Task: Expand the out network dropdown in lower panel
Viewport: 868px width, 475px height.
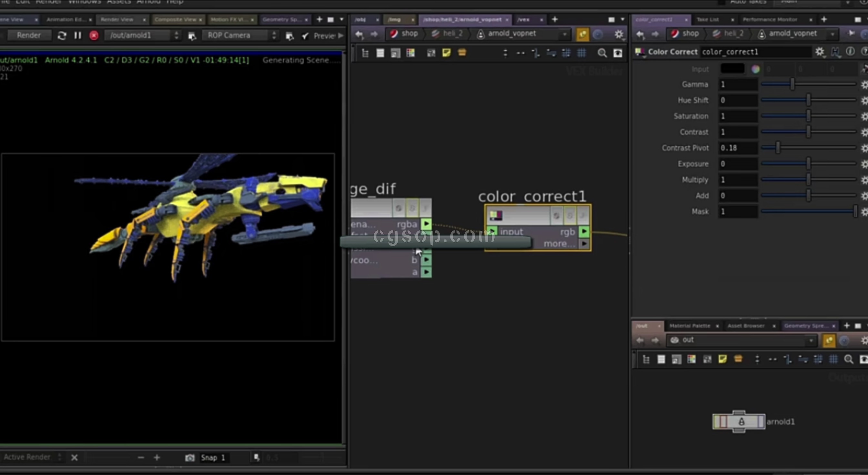Action: [810, 340]
